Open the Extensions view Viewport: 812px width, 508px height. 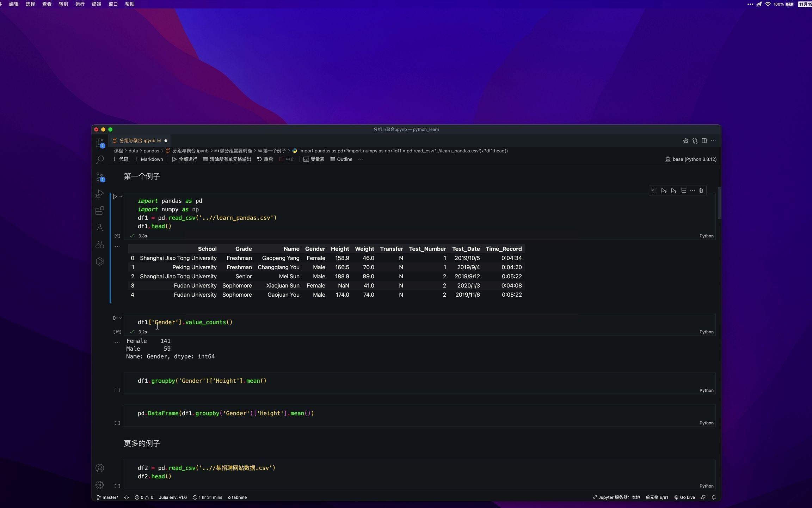pos(100,211)
